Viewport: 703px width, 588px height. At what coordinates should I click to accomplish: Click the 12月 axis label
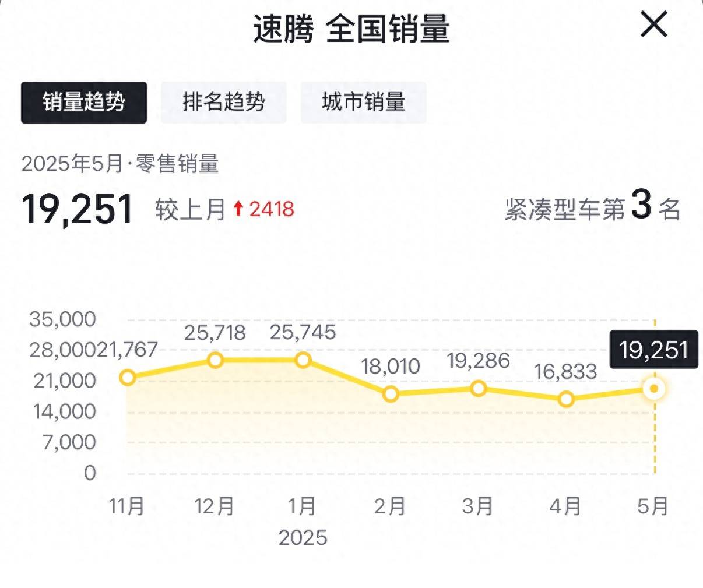(x=215, y=506)
